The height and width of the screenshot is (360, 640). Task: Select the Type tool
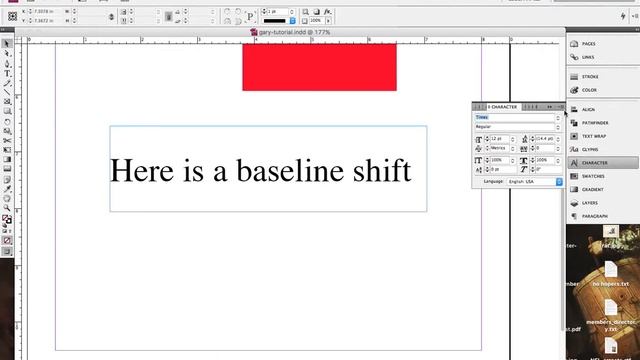(7, 74)
